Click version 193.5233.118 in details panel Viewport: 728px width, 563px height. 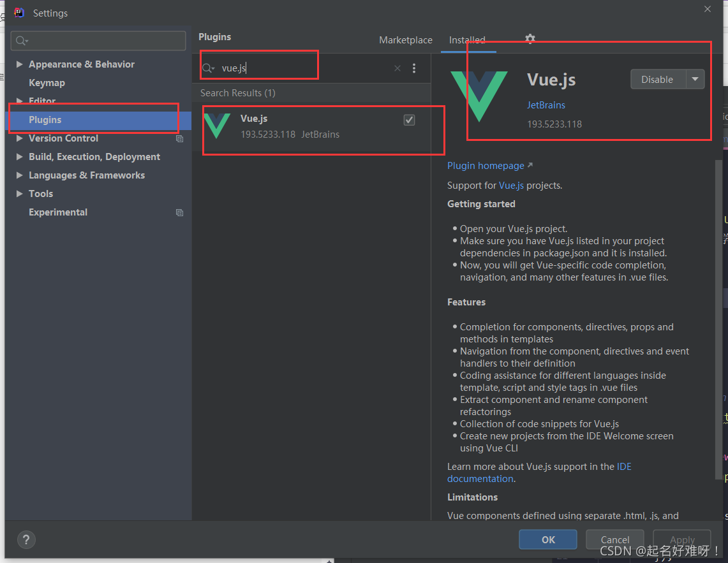pyautogui.click(x=554, y=124)
